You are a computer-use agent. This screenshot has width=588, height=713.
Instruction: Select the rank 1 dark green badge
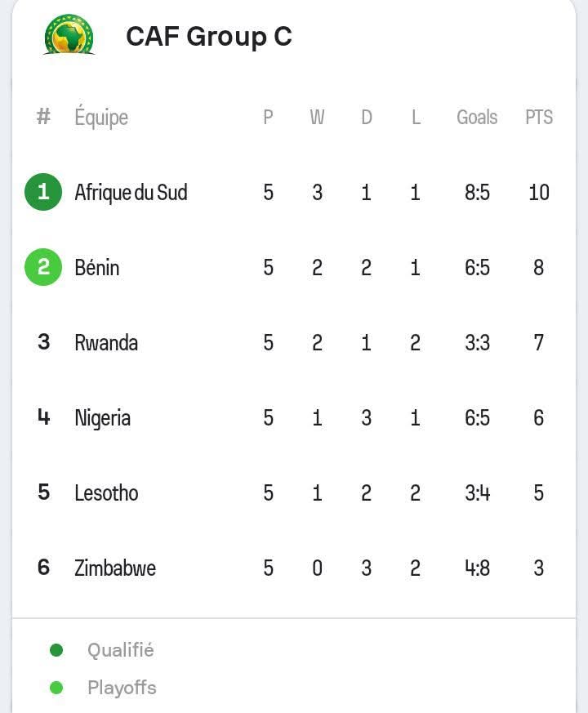[43, 192]
